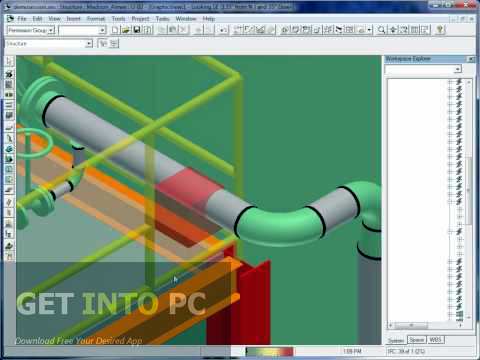Click the Help lightbulb icon
480x360 pixels.
[440, 30]
